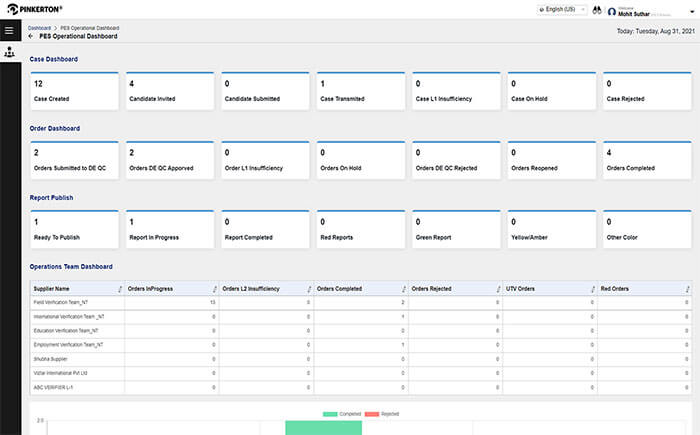
Task: Open the Orders DE QC Approved card
Action: click(170, 160)
